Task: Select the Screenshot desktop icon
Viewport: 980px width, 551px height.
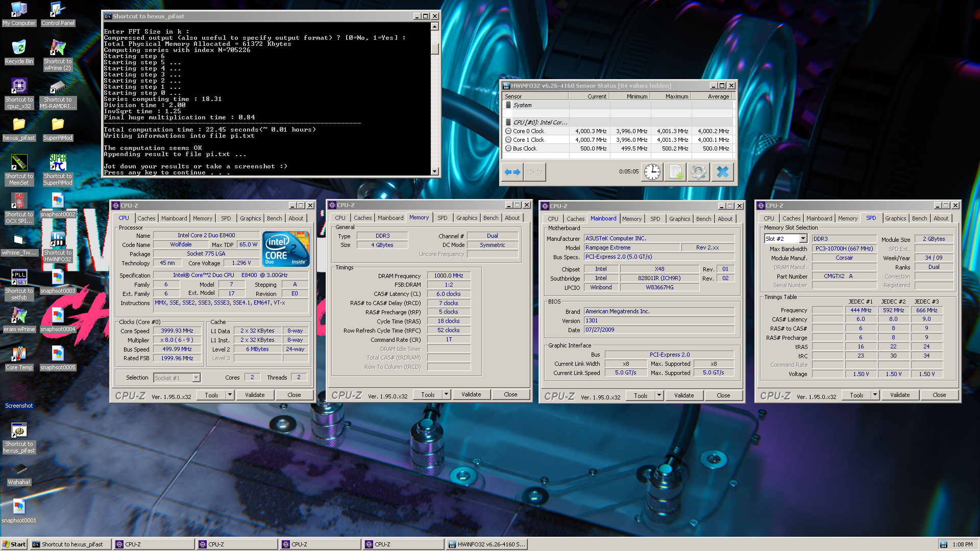Action: click(19, 396)
